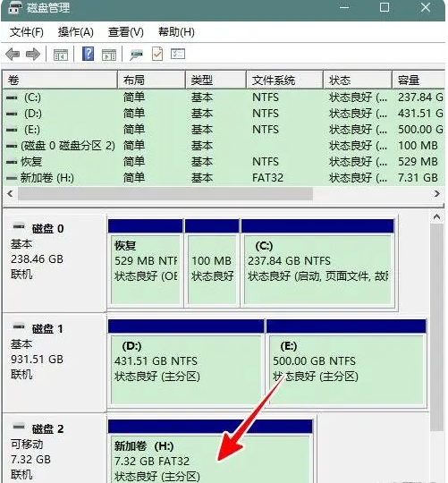Click the show/hide action pane icon
The height and width of the screenshot is (483, 448).
(109, 55)
